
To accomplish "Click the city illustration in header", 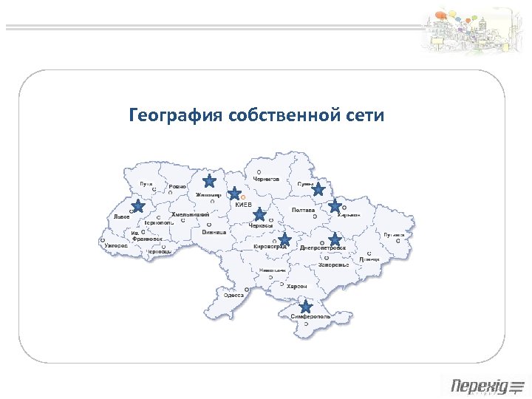I will 472,31.
